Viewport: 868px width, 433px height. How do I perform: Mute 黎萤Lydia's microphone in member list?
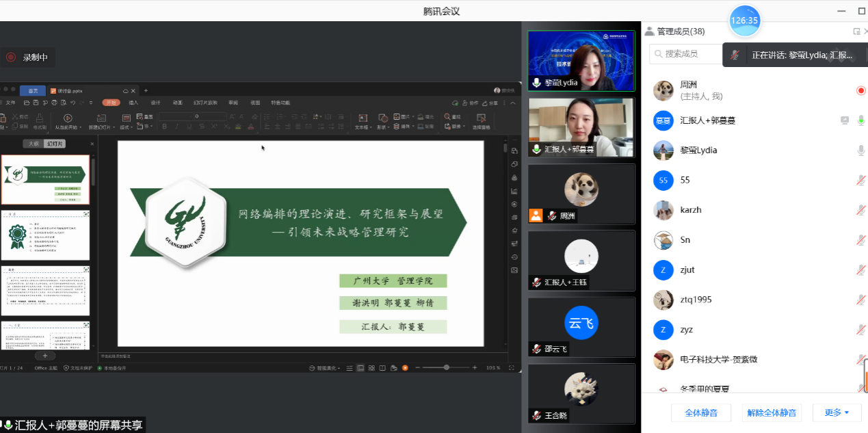[860, 150]
